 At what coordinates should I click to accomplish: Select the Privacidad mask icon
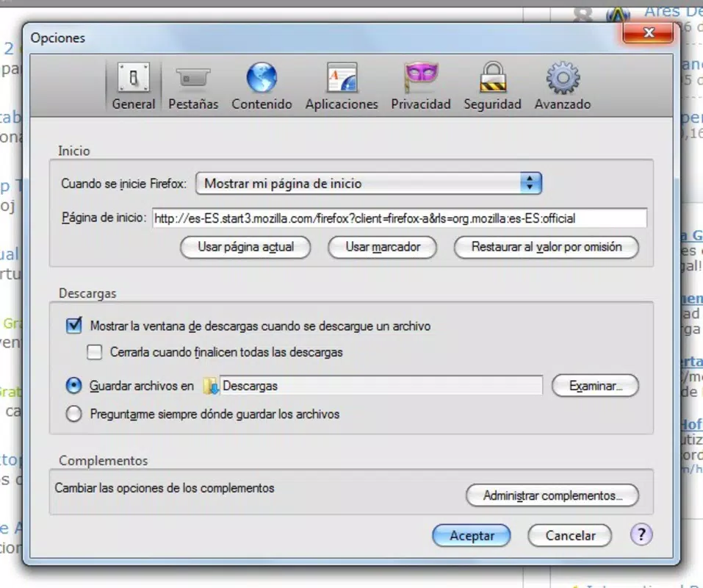(x=421, y=77)
